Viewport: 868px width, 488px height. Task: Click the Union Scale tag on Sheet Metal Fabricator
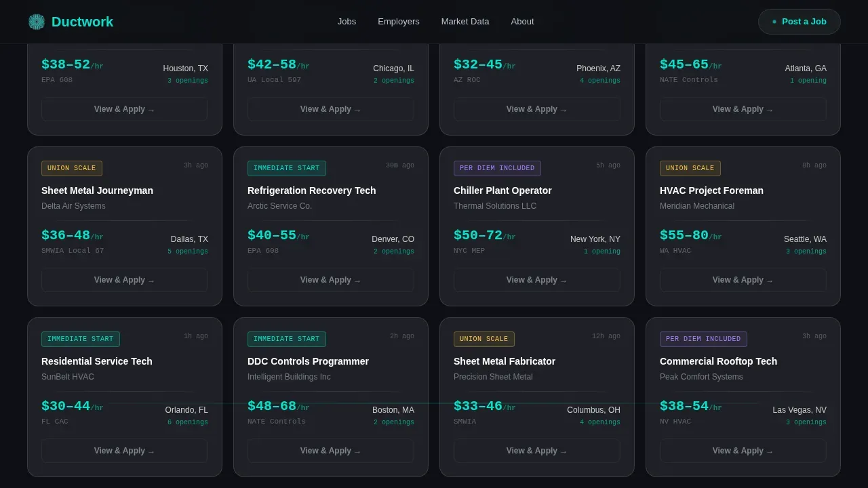[x=484, y=339]
